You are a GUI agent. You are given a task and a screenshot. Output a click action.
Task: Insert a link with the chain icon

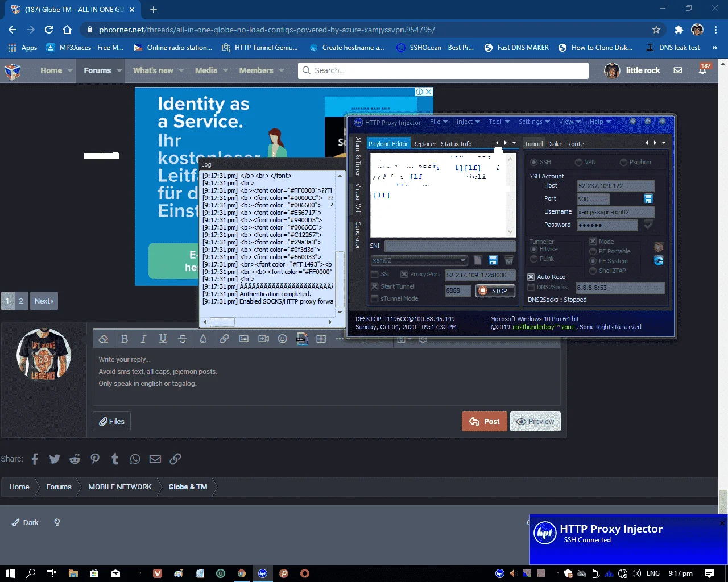pos(224,339)
